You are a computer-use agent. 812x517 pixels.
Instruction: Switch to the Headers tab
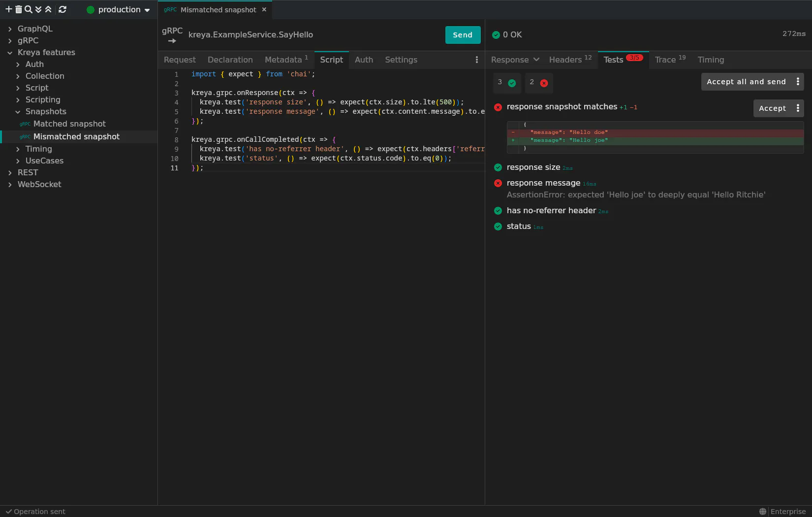(x=570, y=60)
